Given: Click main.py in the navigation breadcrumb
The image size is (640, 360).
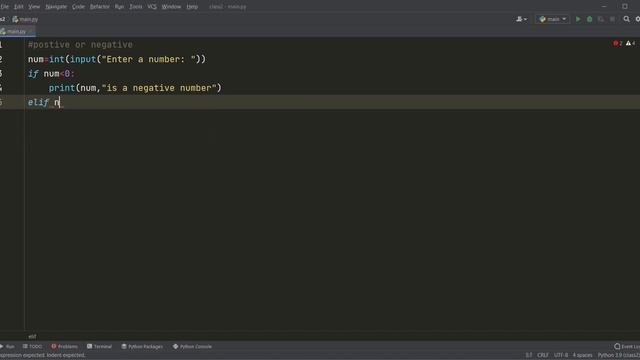Looking at the screenshot, I should [x=25, y=19].
